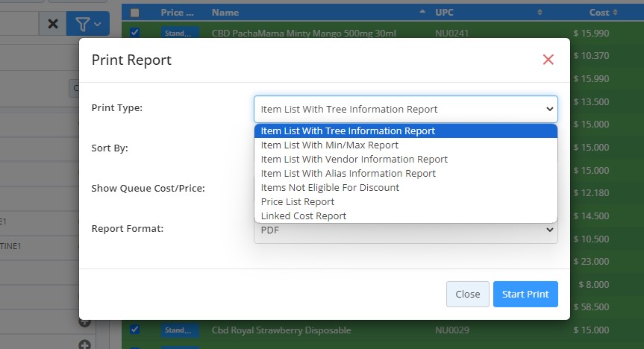Viewport: 644px width, 349px height.
Task: Click Cbd Royal Strawberry Disposable name
Action: [x=281, y=330]
